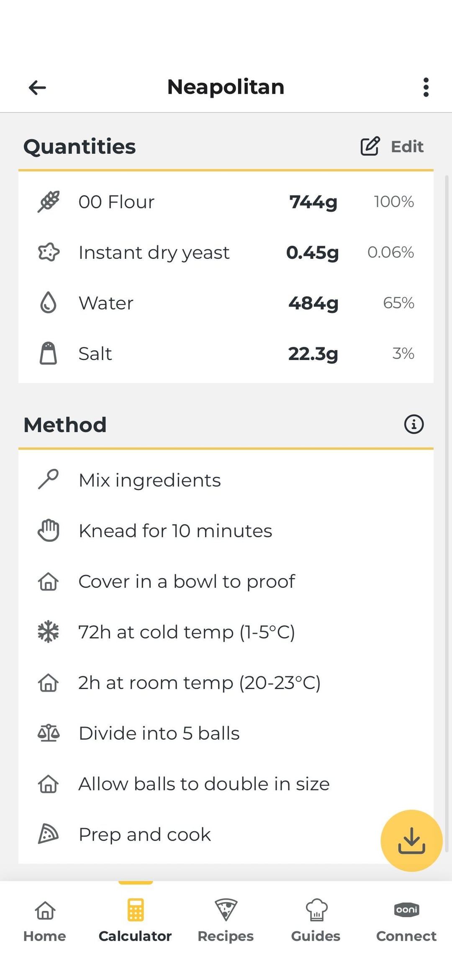Screen dimensions: 452x980
Task: Open Method info icon
Action: (413, 424)
